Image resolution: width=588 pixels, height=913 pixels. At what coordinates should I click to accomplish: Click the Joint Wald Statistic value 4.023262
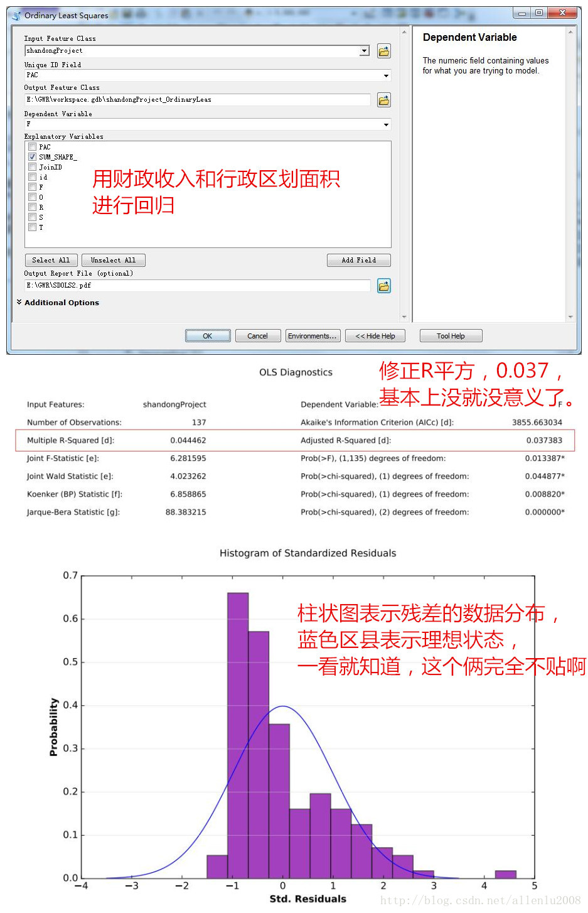[188, 477]
